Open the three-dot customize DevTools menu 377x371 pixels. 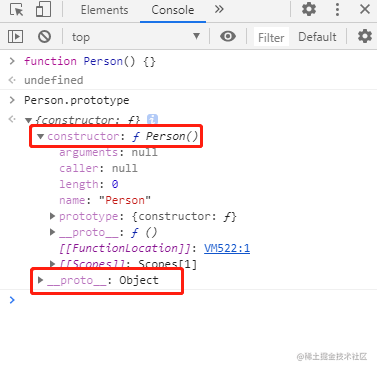click(x=337, y=10)
